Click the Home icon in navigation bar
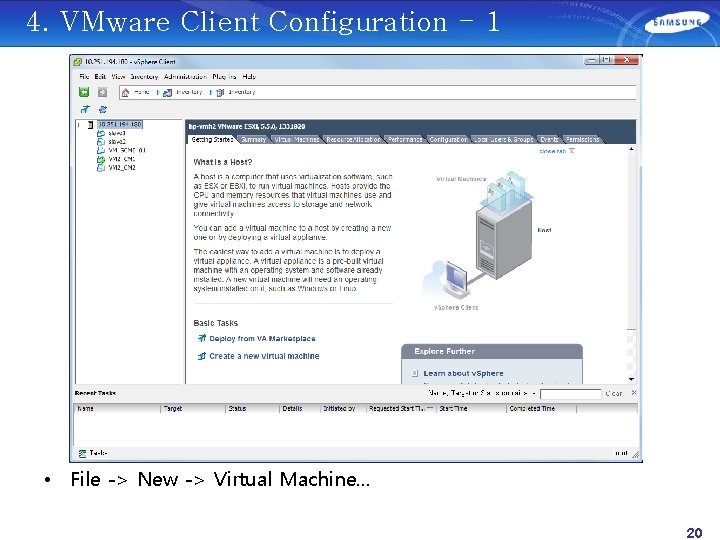720x540 pixels. click(x=125, y=92)
